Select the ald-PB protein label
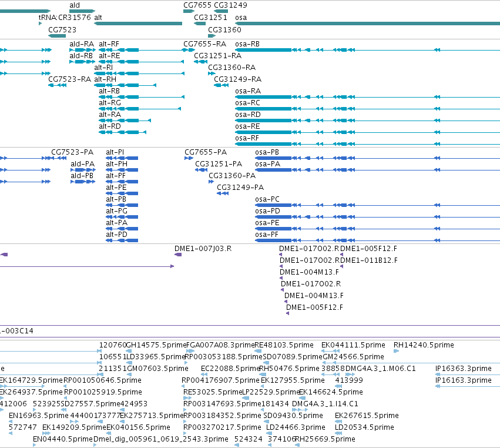Screen dimensions: 500x448 coord(82,176)
